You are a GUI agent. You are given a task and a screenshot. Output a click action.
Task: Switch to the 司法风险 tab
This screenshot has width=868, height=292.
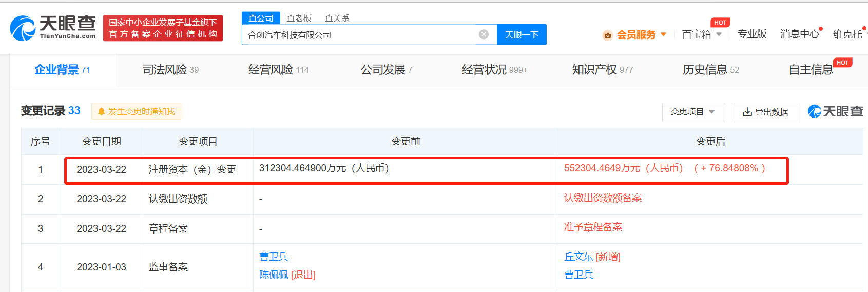170,70
